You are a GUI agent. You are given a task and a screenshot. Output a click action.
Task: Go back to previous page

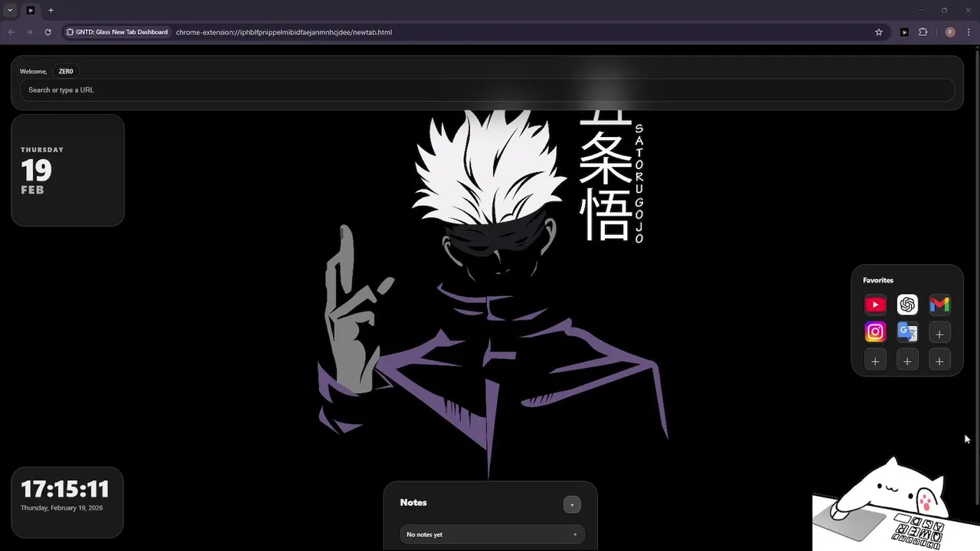coord(11,32)
